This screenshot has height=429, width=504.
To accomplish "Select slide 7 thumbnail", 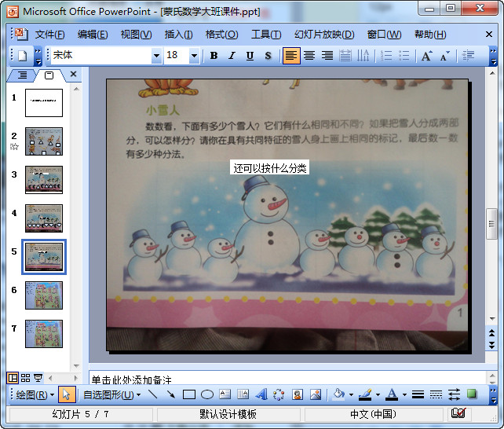I will click(44, 334).
